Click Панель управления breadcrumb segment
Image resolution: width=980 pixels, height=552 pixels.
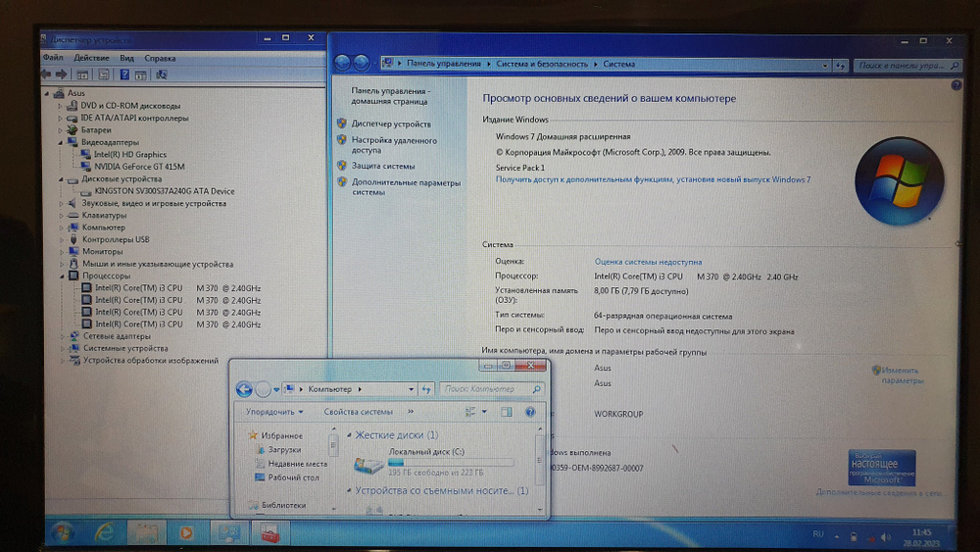[444, 64]
